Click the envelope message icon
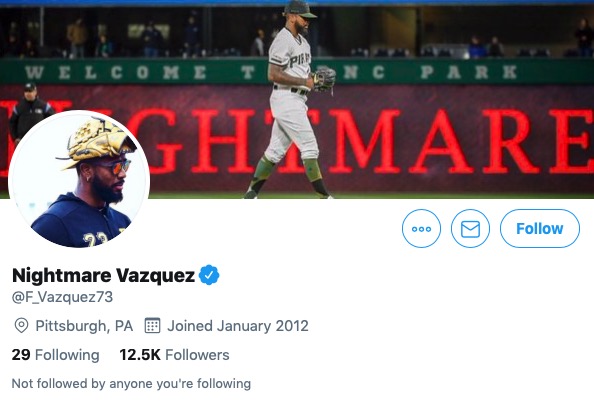594x410 pixels. 470,228
